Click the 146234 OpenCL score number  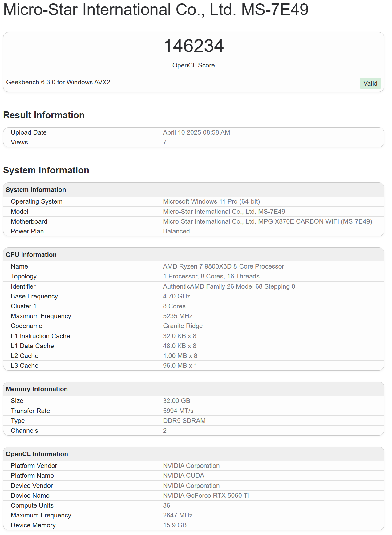click(x=193, y=46)
